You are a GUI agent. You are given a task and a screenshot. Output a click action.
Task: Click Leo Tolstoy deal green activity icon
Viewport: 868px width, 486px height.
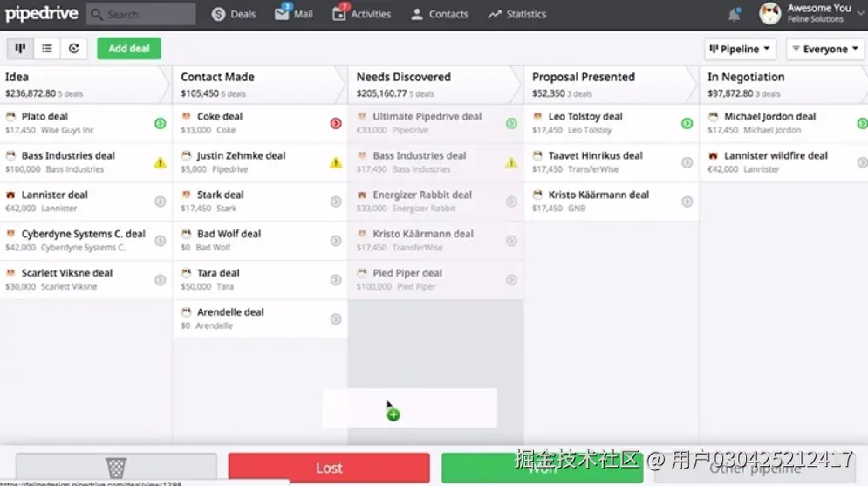pos(687,123)
